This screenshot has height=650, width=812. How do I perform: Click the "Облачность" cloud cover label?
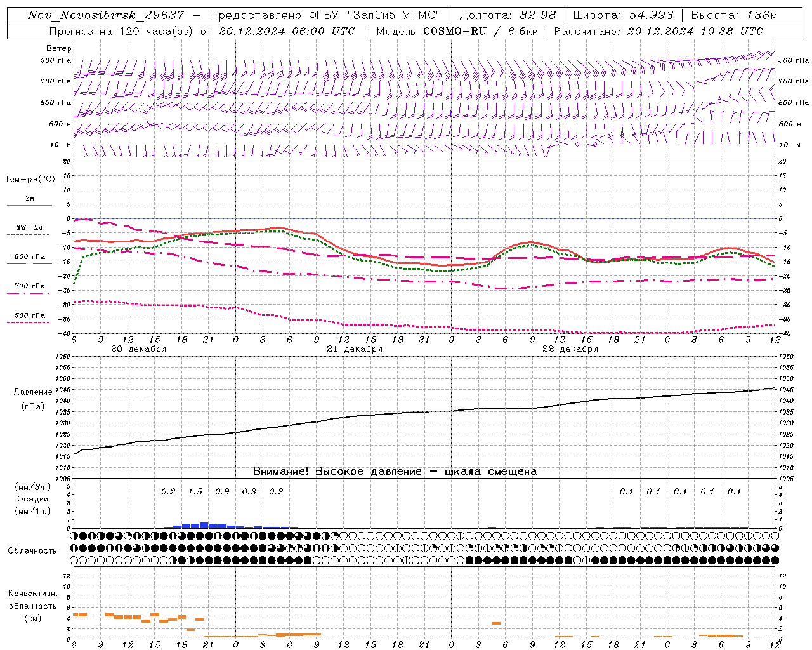click(x=32, y=550)
